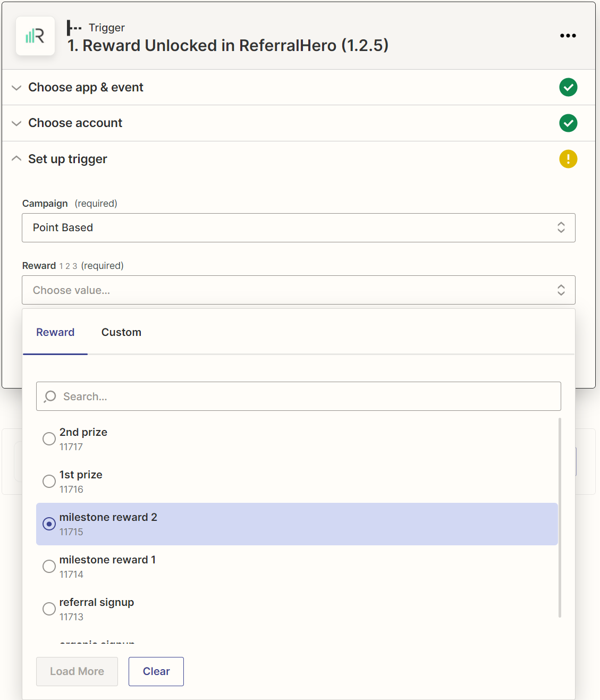Select the 1st prize radio option

click(x=49, y=481)
